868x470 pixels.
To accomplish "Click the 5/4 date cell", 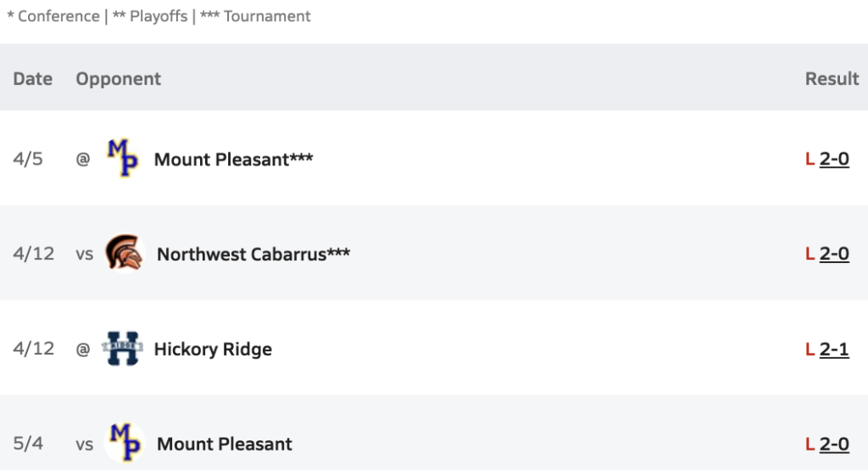I will (28, 444).
